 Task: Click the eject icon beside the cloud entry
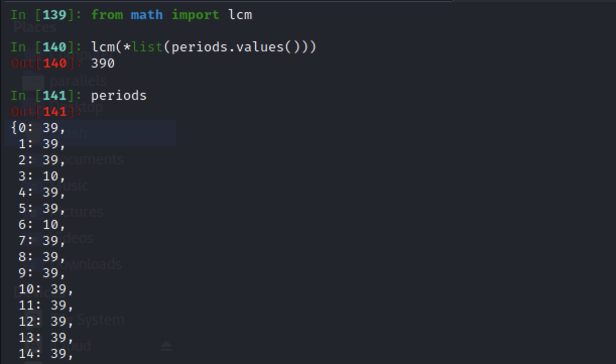click(x=166, y=346)
